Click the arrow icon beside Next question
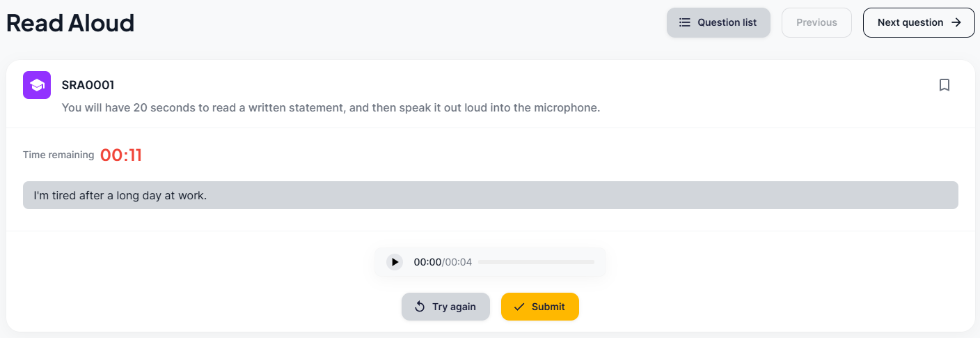980x338 pixels. click(x=956, y=22)
